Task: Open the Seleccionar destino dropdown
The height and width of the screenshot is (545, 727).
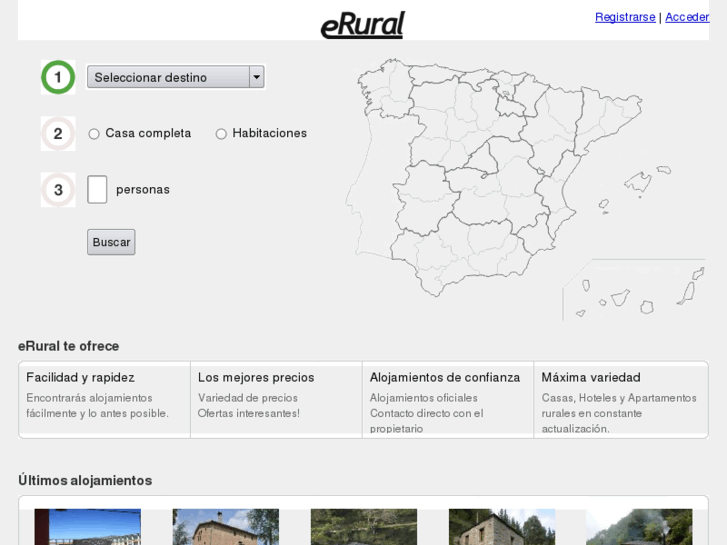Action: pyautogui.click(x=176, y=77)
